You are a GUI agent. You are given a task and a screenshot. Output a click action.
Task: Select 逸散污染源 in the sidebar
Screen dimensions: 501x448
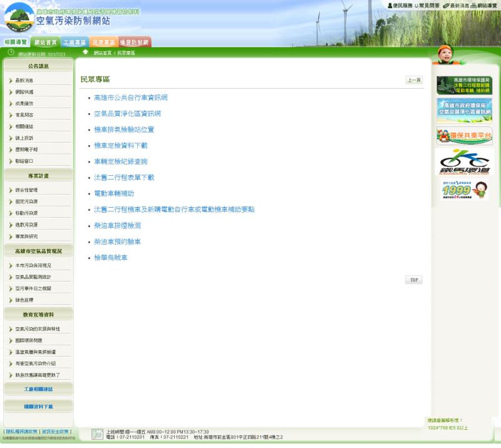click(x=26, y=225)
